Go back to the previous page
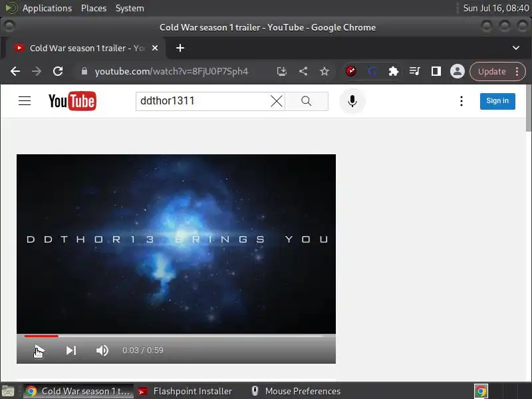The image size is (532, 399). (x=15, y=71)
